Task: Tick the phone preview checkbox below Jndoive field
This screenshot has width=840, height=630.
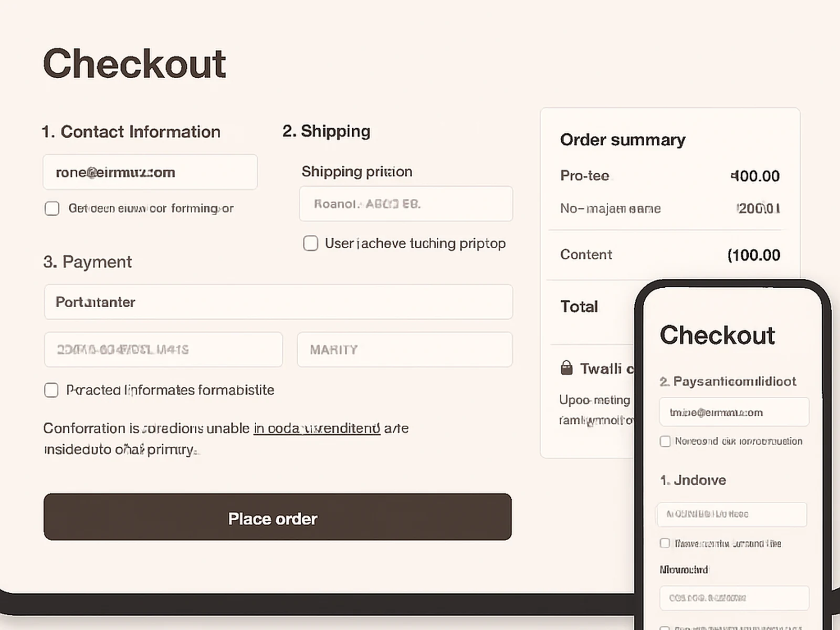Action: (665, 543)
